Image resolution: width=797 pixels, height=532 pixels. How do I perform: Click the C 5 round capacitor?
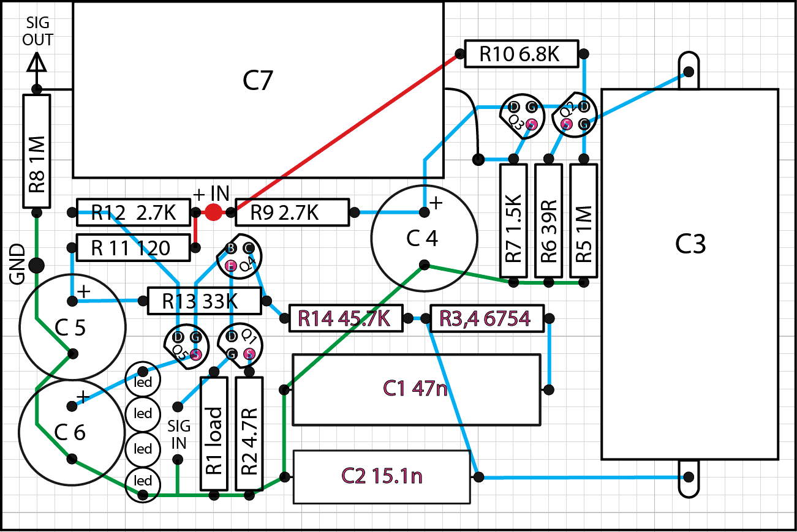pyautogui.click(x=72, y=327)
